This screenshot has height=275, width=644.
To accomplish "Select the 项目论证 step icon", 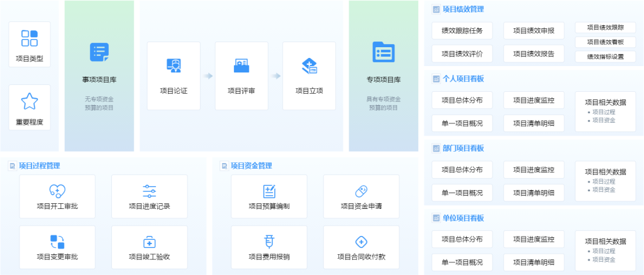I will 174,66.
